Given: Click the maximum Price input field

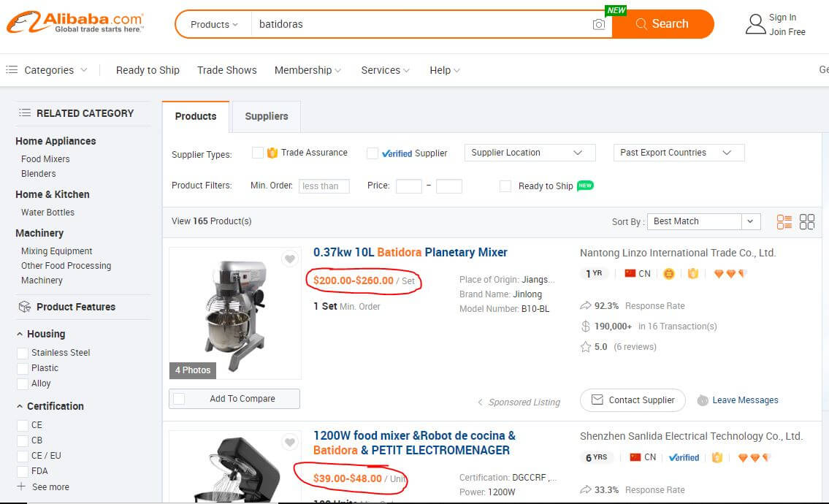Looking at the screenshot, I should 449,186.
